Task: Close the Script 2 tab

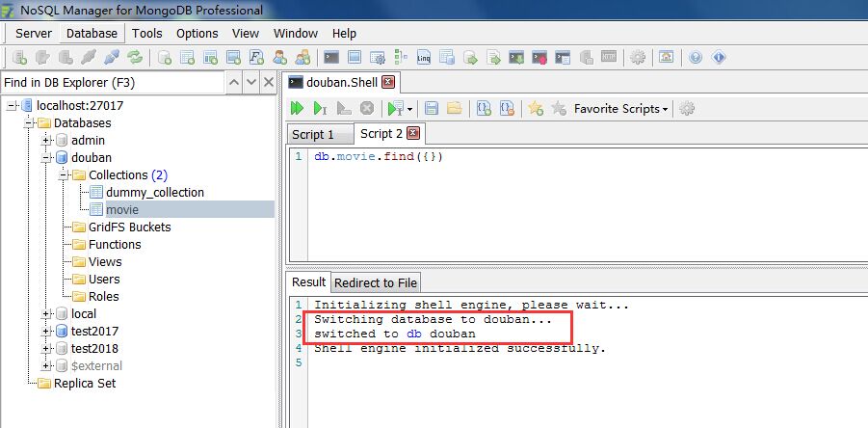Action: [x=413, y=133]
